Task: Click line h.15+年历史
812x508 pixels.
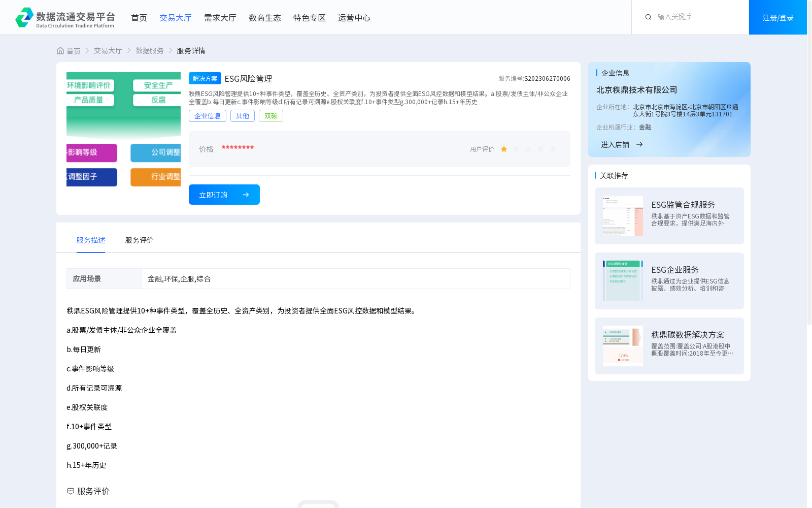Action: point(86,465)
